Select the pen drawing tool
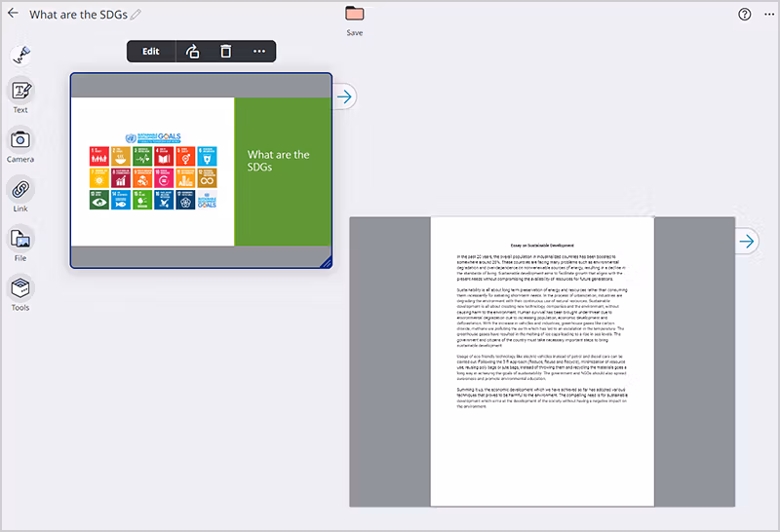Screen dimensions: 780x532 (20, 56)
